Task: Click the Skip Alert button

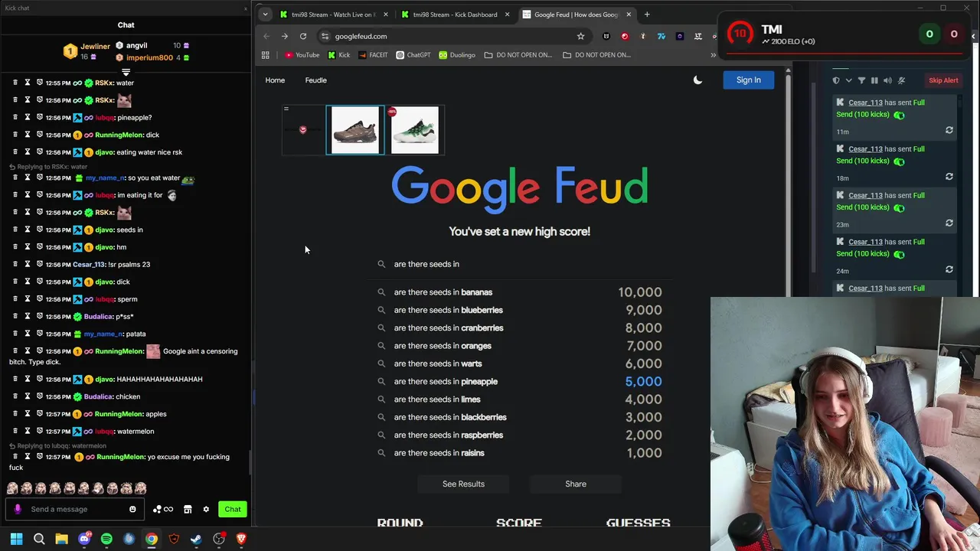Action: [943, 80]
